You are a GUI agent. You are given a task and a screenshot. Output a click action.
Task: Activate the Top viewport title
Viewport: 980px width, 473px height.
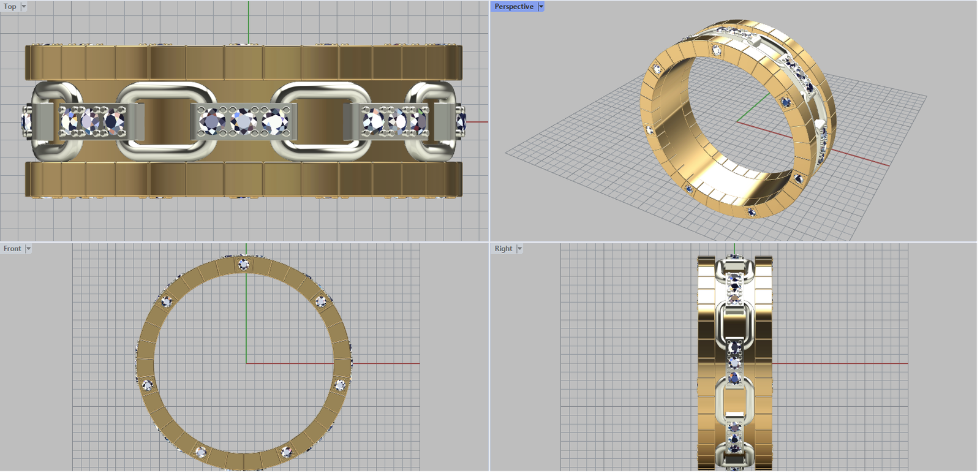[x=10, y=7]
